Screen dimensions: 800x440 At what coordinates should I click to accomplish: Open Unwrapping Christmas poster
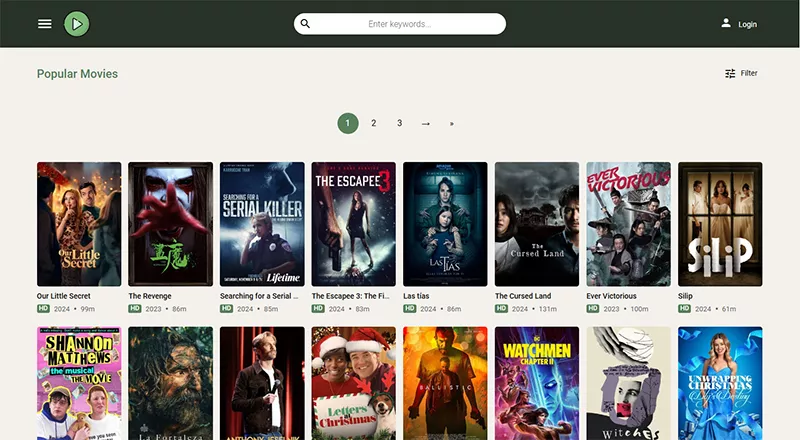[720, 383]
